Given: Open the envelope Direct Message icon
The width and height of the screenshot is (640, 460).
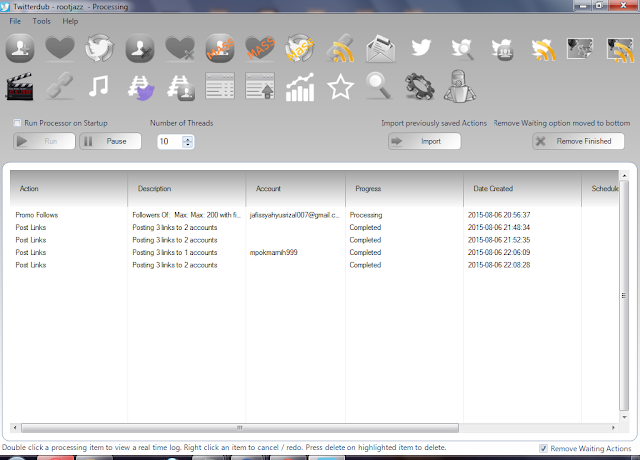Looking at the screenshot, I should click(380, 49).
